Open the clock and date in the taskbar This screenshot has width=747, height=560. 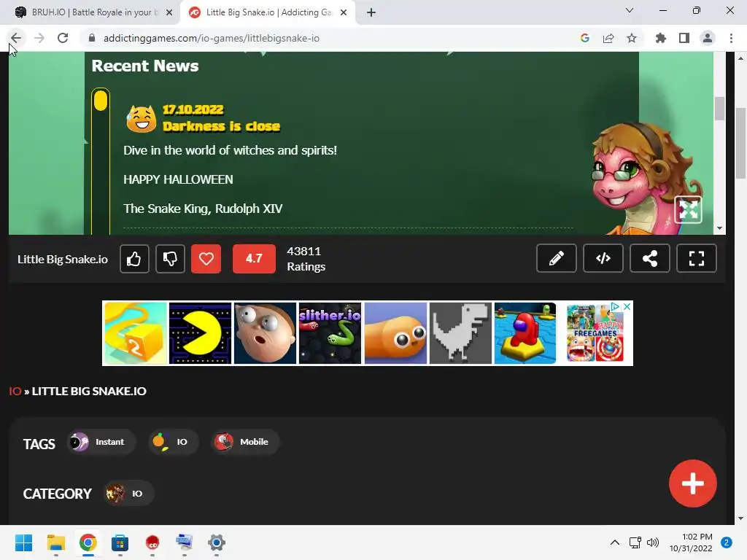click(691, 542)
